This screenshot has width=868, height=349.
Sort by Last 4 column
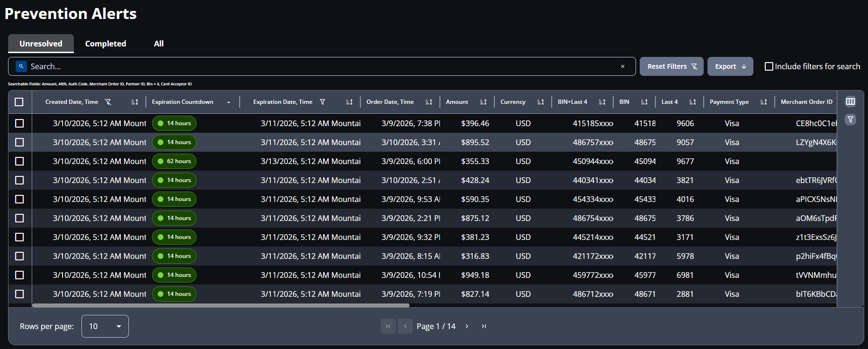pos(693,102)
